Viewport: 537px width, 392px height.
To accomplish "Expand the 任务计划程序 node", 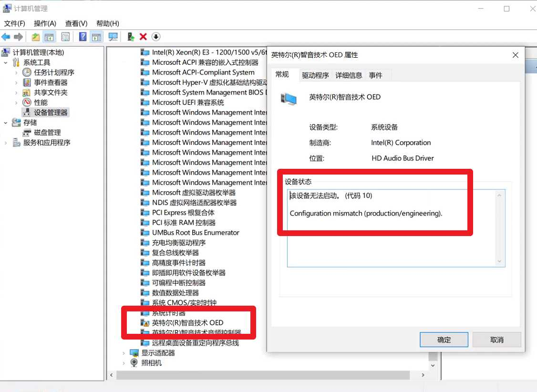I will 16,72.
